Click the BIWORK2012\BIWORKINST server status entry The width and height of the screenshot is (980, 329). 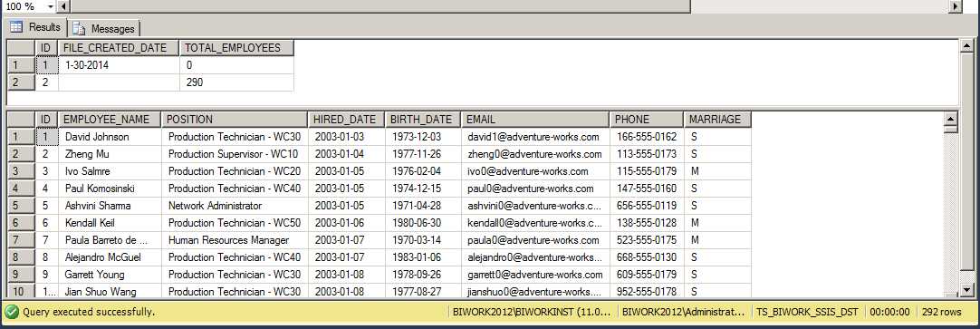tap(533, 312)
